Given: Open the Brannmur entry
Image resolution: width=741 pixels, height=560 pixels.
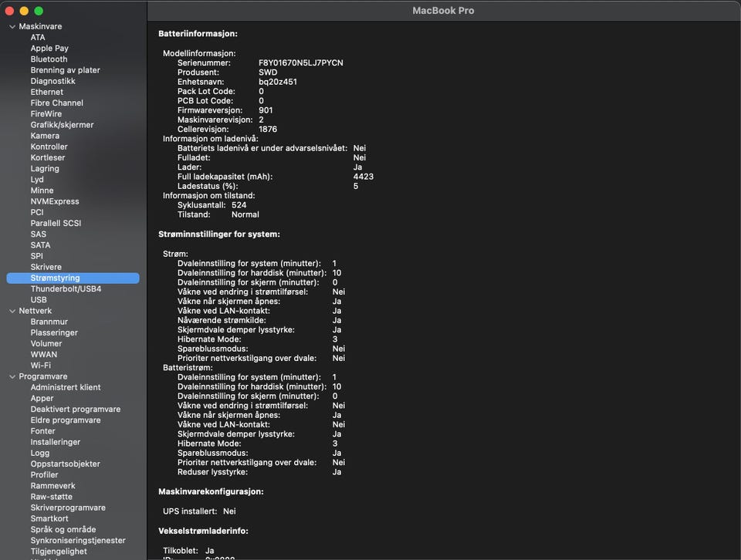Looking at the screenshot, I should pyautogui.click(x=49, y=322).
